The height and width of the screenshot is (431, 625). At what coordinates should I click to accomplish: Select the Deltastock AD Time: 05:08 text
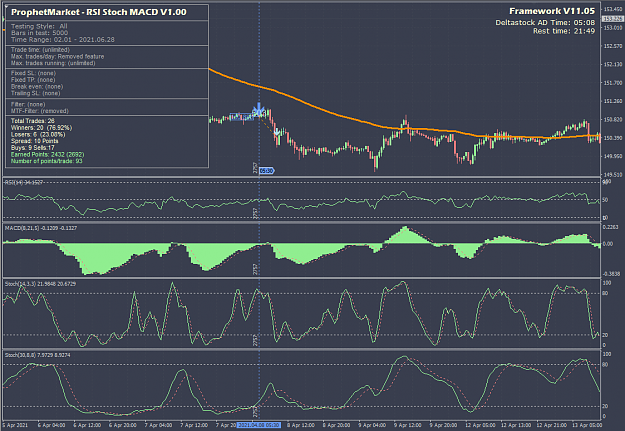point(545,23)
